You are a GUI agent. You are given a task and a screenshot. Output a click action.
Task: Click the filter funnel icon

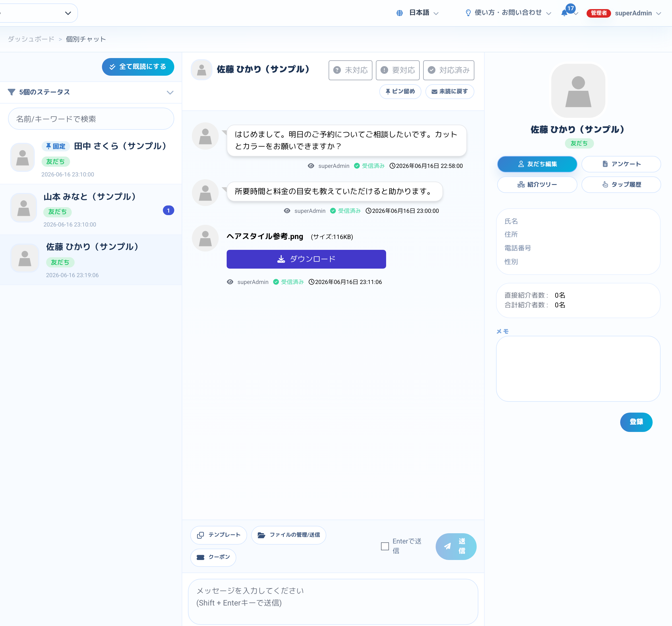coord(11,92)
